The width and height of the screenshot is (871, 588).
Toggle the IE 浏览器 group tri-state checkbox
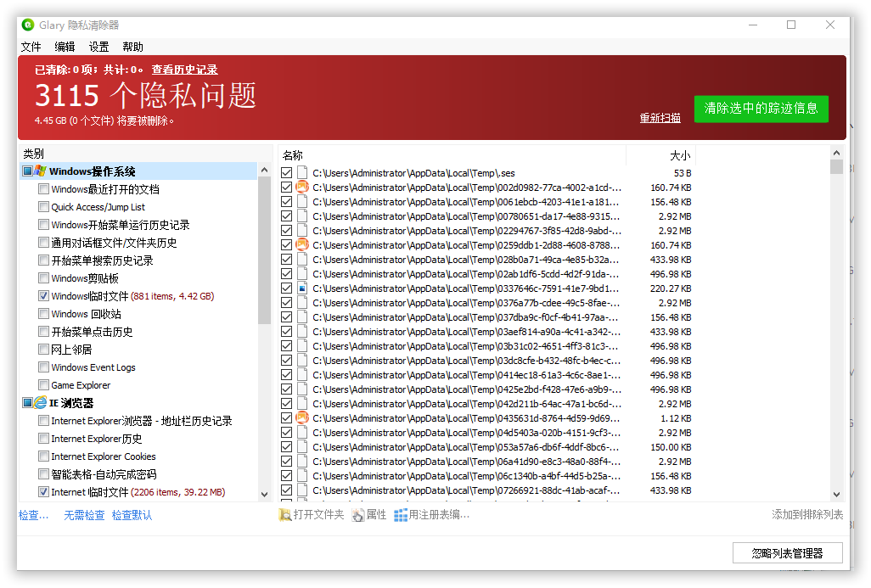27,403
